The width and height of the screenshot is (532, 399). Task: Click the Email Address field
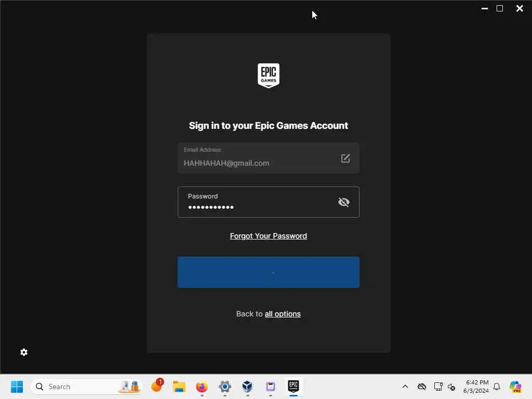[269, 158]
